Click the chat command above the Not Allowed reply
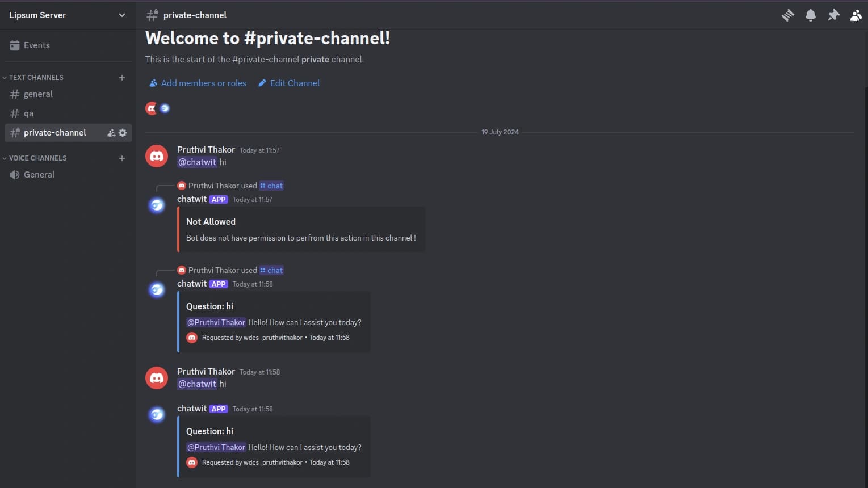 point(271,186)
